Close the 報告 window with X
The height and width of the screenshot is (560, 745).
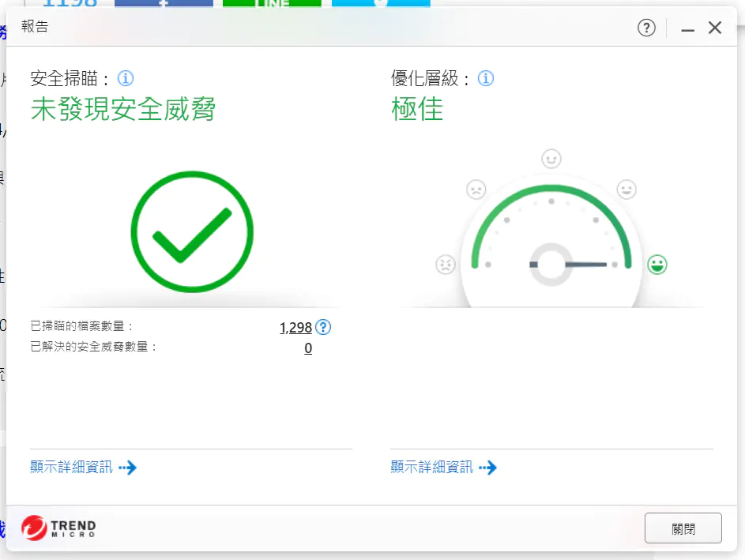[715, 28]
